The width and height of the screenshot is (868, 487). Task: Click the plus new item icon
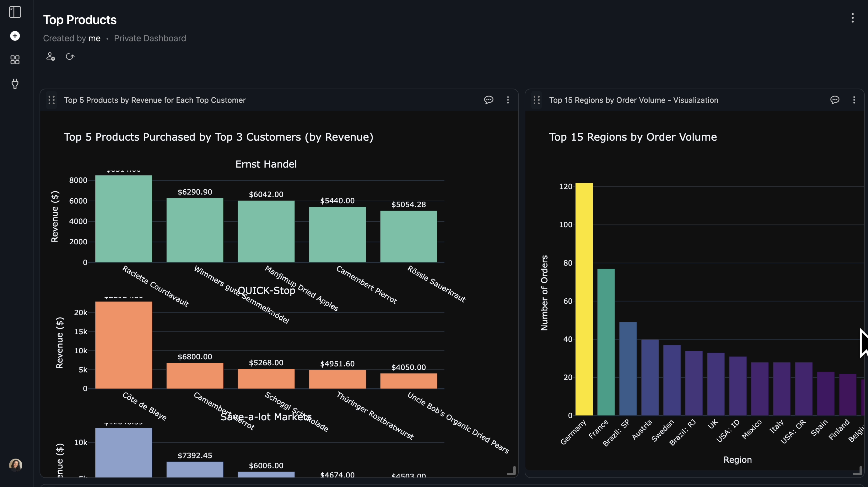pos(15,36)
